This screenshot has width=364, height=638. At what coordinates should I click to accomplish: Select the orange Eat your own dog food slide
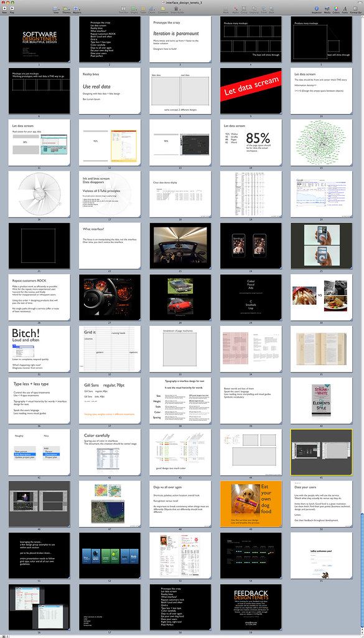click(x=251, y=504)
